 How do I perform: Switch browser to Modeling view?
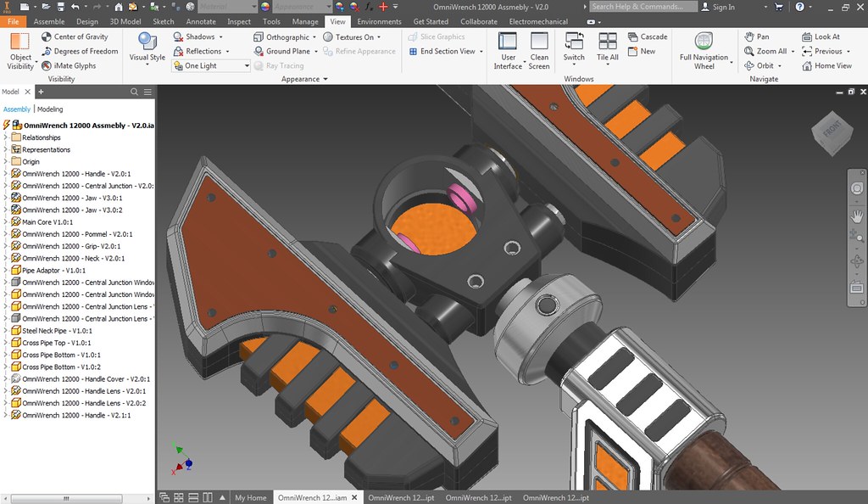coord(50,109)
